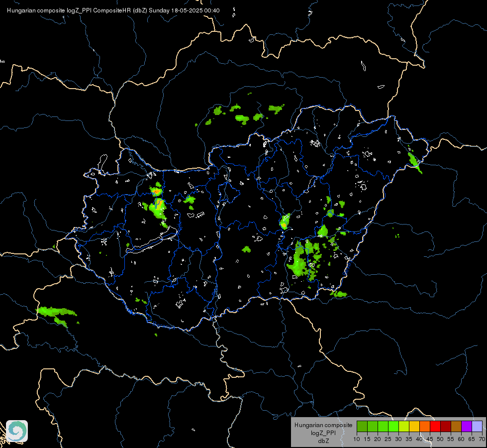
Task: Click the scale value '45'
Action: point(430,440)
